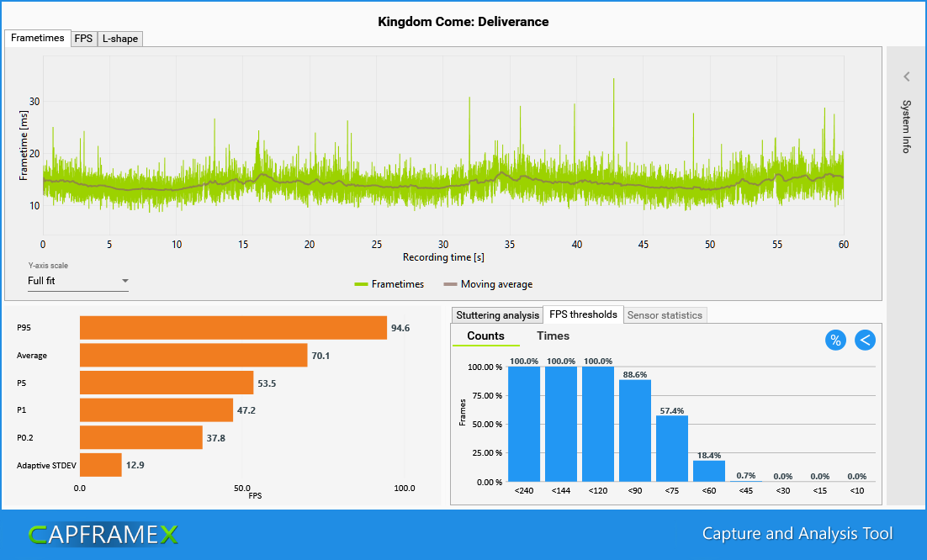Click the Kingdom Come: Deliverance title
The width and height of the screenshot is (927, 560).
pos(463,22)
